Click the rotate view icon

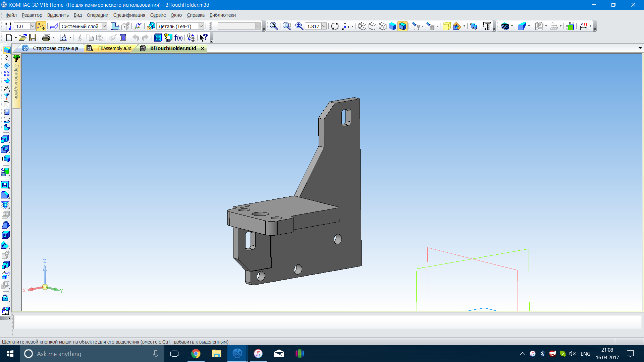pos(335,26)
